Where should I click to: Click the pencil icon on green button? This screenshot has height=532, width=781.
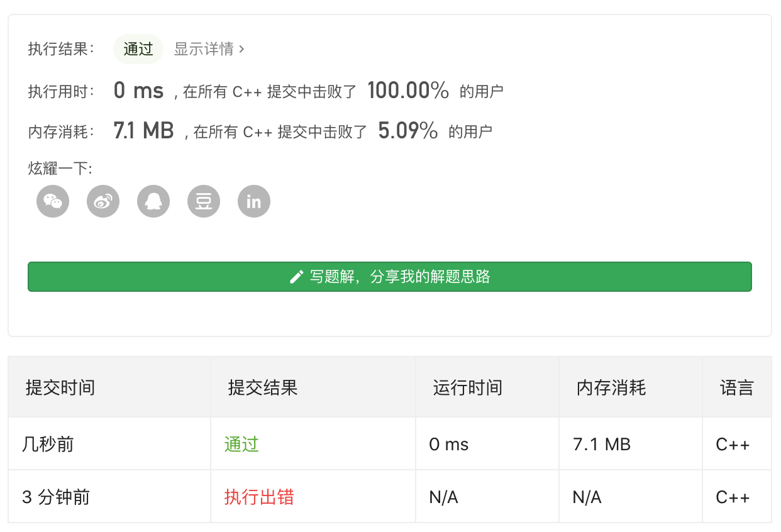click(x=296, y=277)
